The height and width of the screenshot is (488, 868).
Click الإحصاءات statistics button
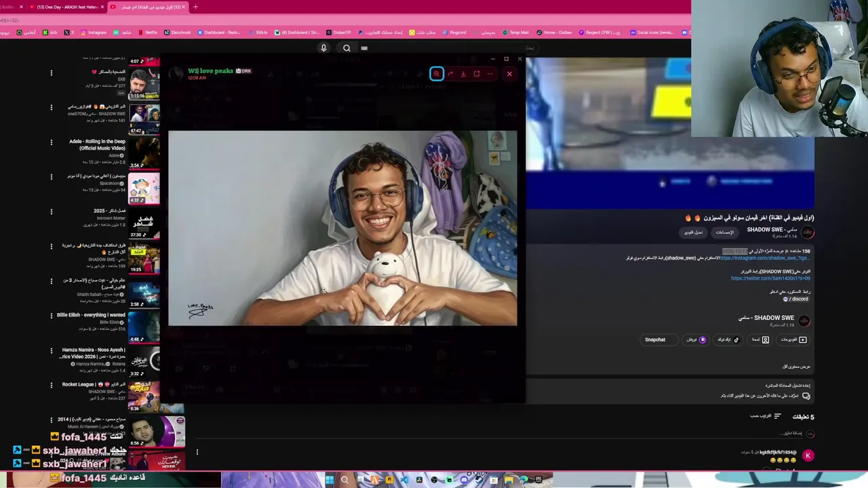point(725,232)
